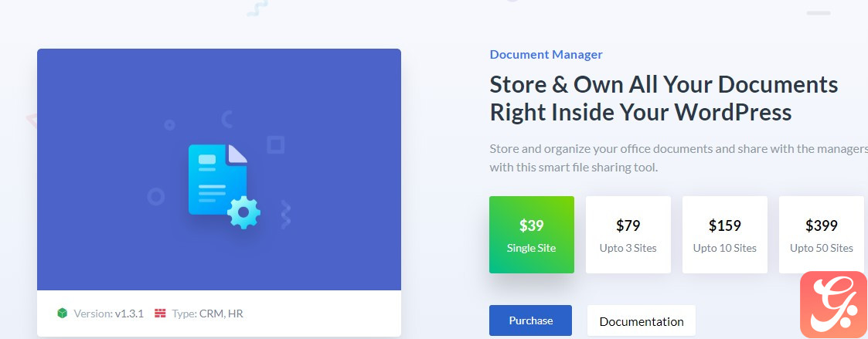This screenshot has width=868, height=339.
Task: Open the Documentation button
Action: (641, 321)
